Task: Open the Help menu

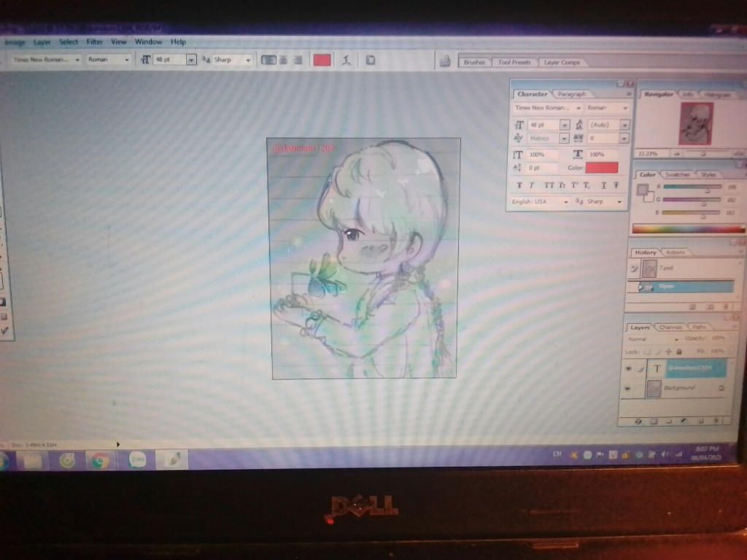Action: [x=178, y=42]
